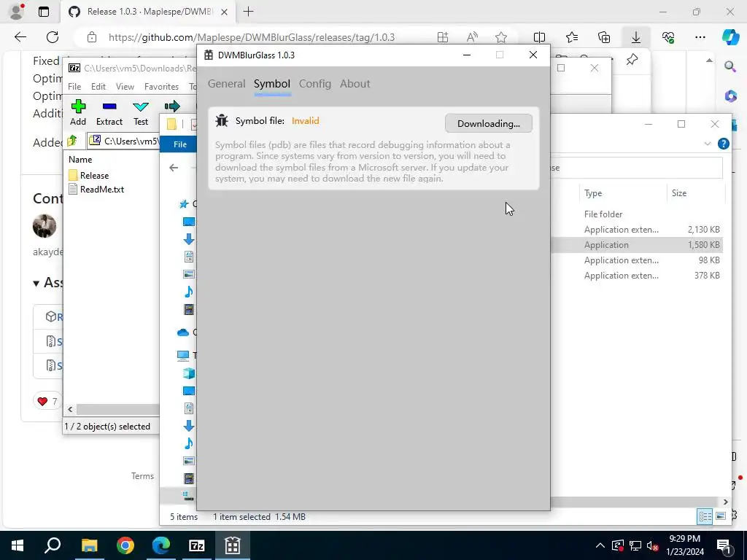Viewport: 747px width, 560px height.
Task: Switch to the General tab in DWMBlurGlass
Action: click(x=226, y=84)
